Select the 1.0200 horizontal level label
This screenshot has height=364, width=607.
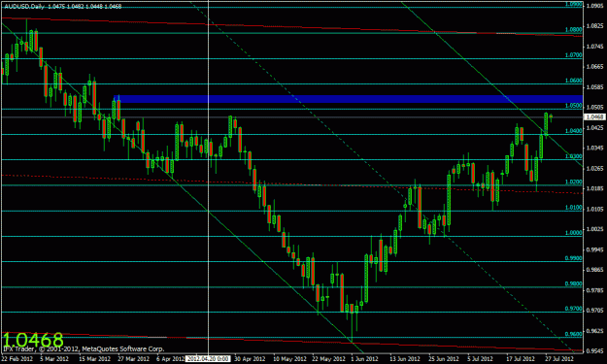[573, 182]
